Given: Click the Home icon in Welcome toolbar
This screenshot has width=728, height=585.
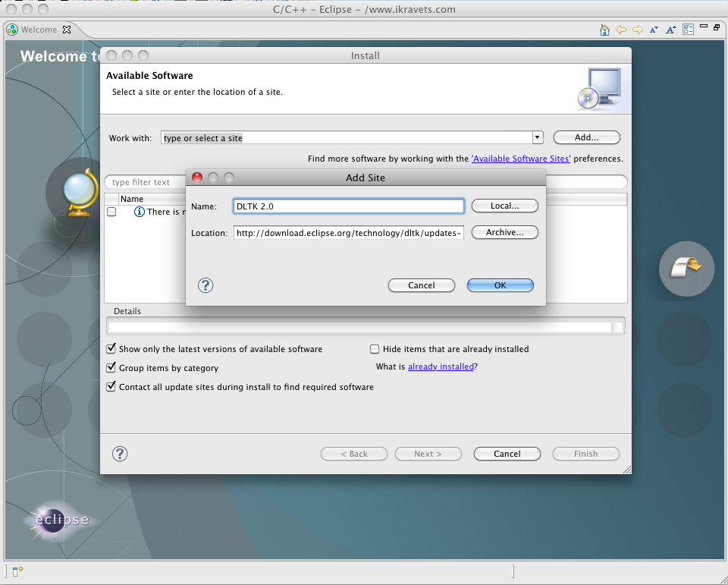Looking at the screenshot, I should [604, 30].
